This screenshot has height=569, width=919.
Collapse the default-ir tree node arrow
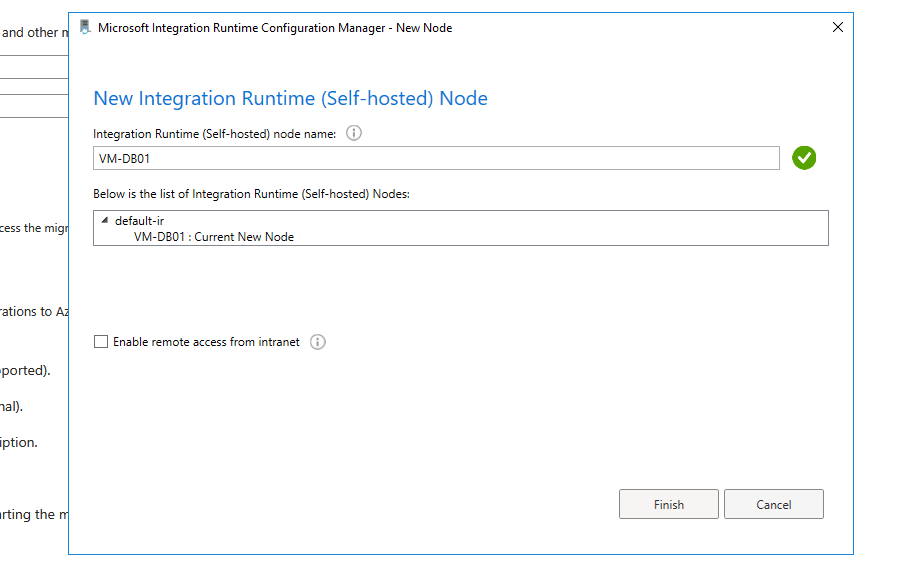(104, 221)
